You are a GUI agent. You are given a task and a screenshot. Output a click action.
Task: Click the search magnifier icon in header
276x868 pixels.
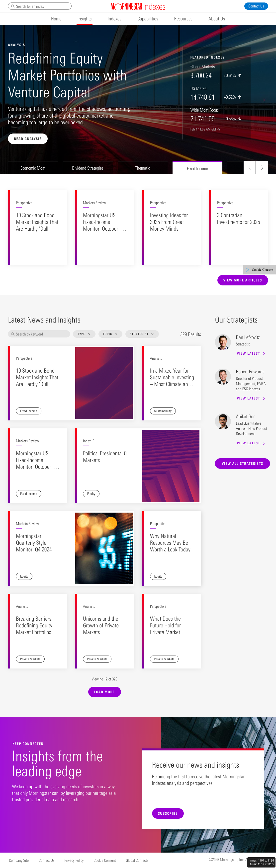pyautogui.click(x=13, y=6)
